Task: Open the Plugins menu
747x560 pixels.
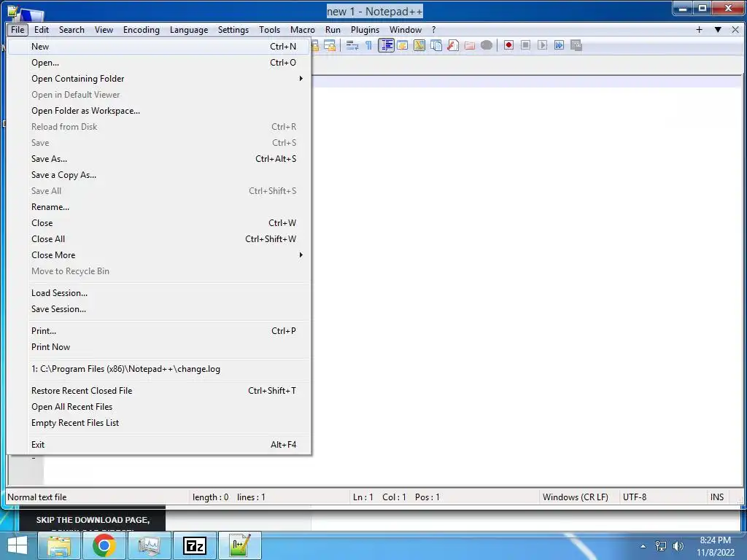Action: coord(365,29)
